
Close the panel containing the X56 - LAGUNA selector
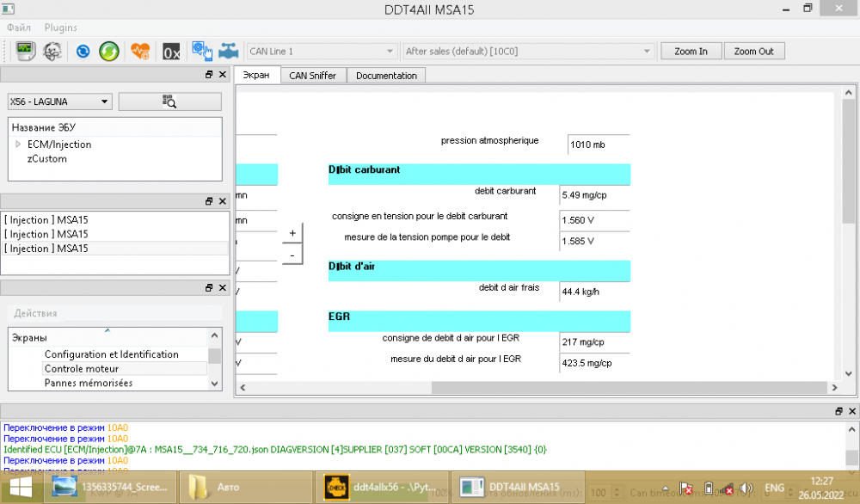point(222,75)
